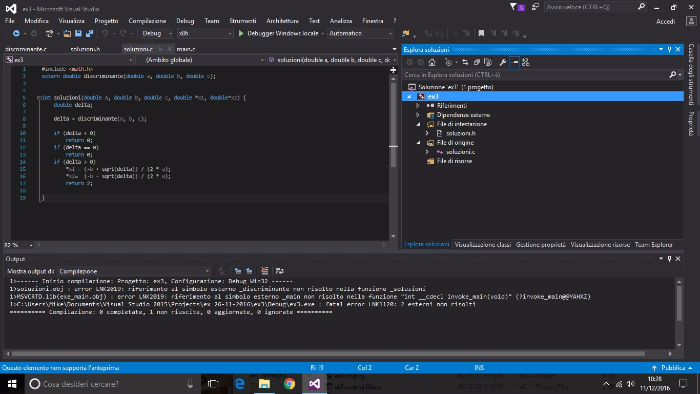This screenshot has width=700, height=394.
Task: Click the feedback icon beside quick launch
Action: 535,7
